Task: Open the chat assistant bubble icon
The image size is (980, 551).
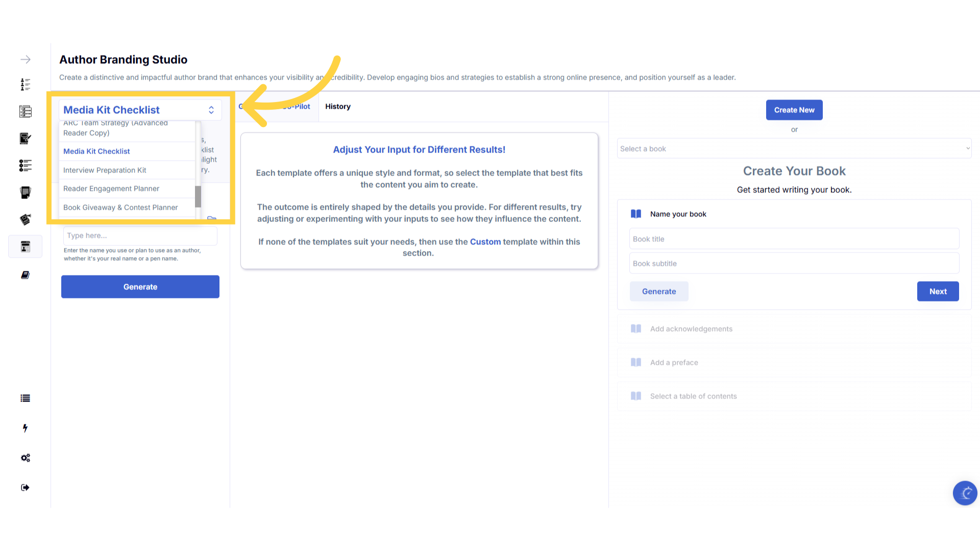Action: pos(965,493)
